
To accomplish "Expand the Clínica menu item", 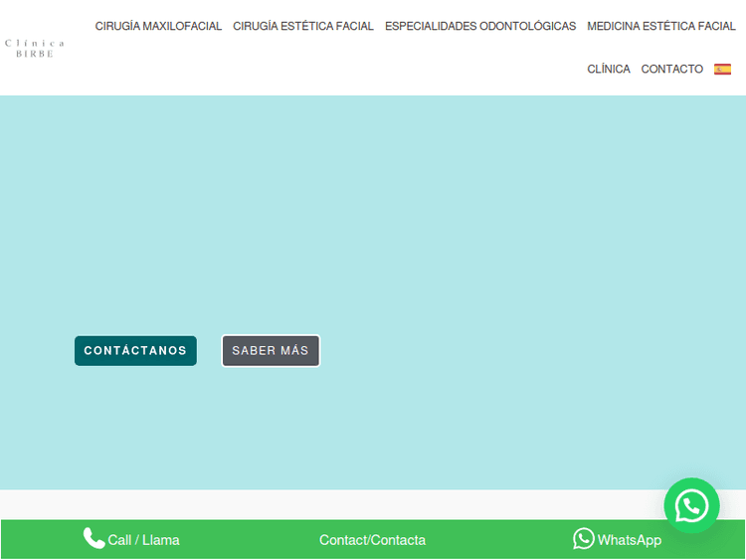I will pyautogui.click(x=609, y=70).
